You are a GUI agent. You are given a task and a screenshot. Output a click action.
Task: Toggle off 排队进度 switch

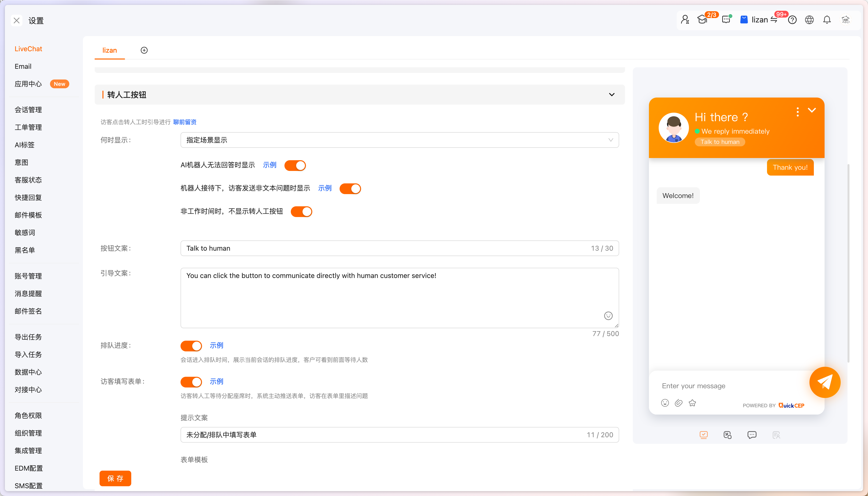coord(191,346)
